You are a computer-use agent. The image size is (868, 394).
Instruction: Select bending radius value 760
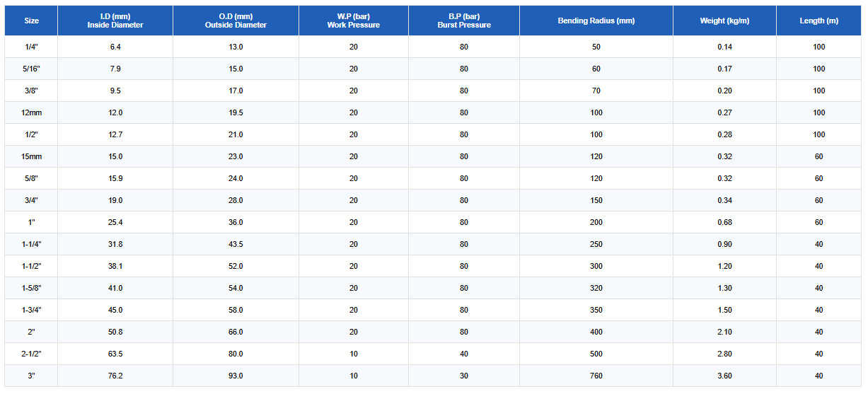pos(596,376)
